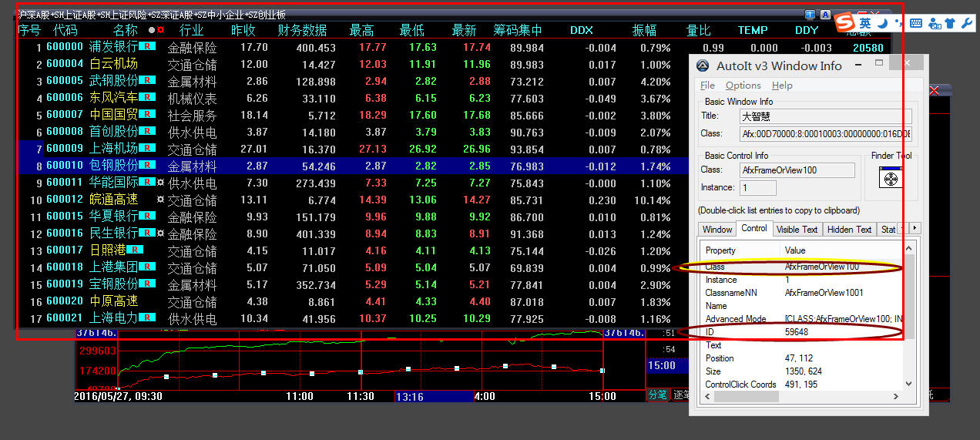Click the R badge next to 日照港
Screen dimensions: 980x440
[x=135, y=250]
